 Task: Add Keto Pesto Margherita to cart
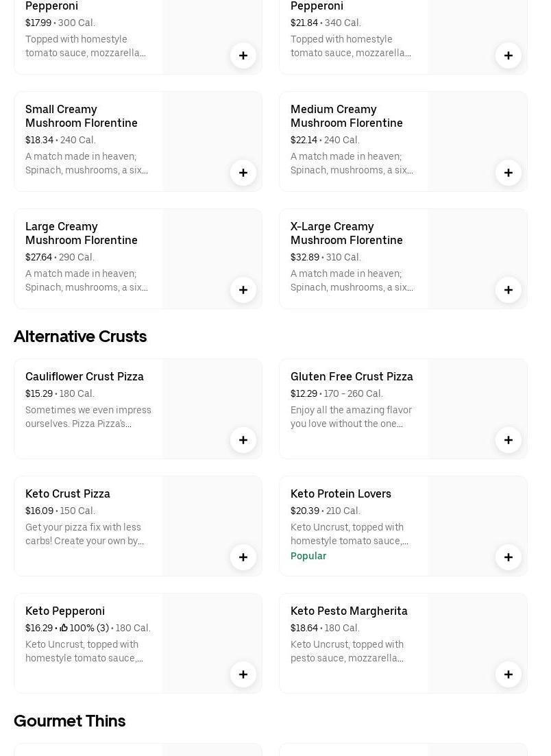[x=509, y=674]
